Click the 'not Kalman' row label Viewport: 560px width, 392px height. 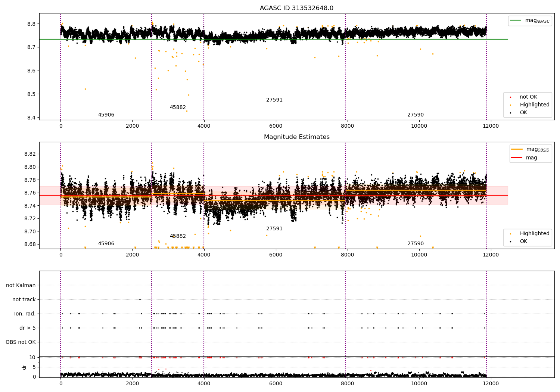21,286
